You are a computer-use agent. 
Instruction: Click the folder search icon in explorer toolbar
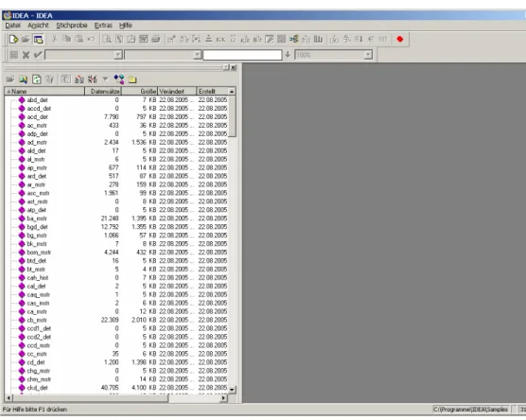pyautogui.click(x=23, y=79)
